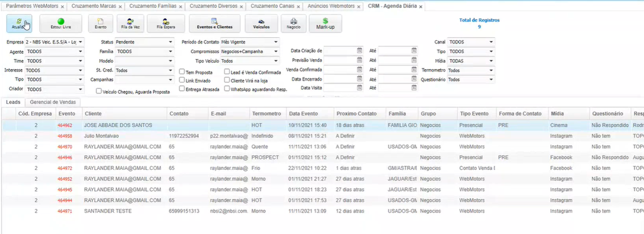Sort by Mídia column header
This screenshot has height=234, width=644.
[568, 114]
